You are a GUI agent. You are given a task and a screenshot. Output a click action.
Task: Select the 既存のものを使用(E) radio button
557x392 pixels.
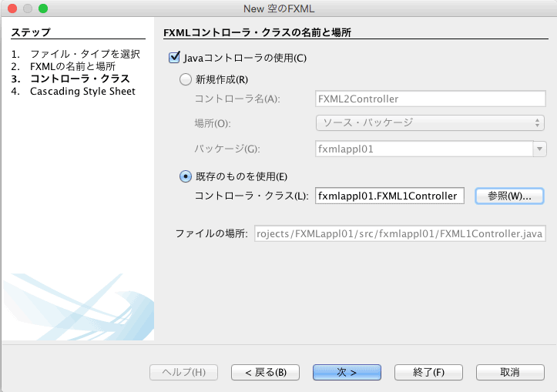186,176
